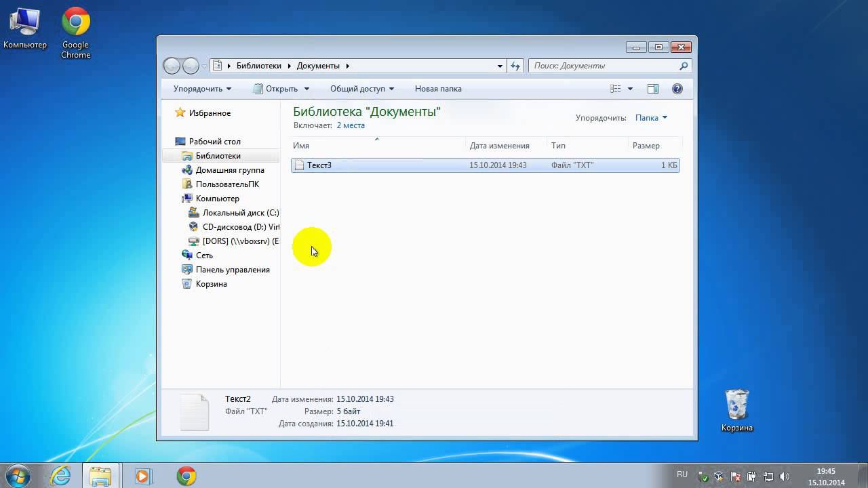Select ПользовательПК in the navigation tree
Viewport: 868px width, 488px height.
tap(227, 184)
